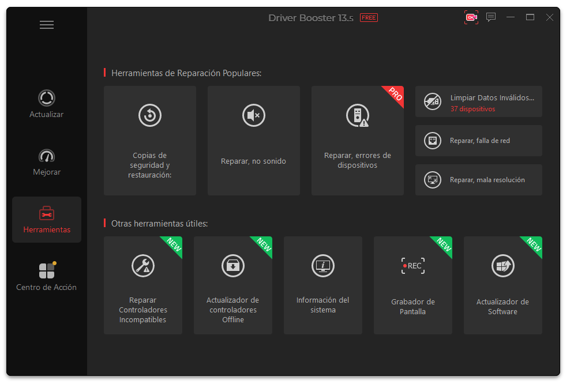
Task: Click the PRO ribbon on device errors card
Action: (x=395, y=94)
